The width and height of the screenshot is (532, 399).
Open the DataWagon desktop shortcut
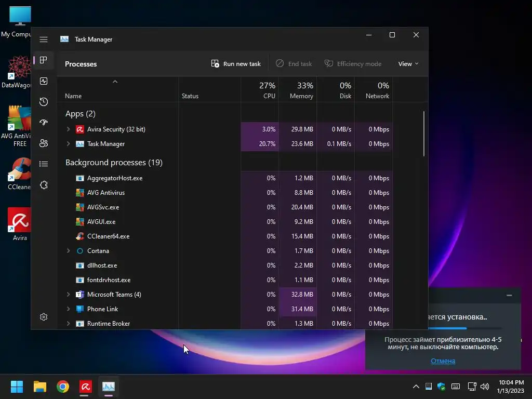point(17,72)
